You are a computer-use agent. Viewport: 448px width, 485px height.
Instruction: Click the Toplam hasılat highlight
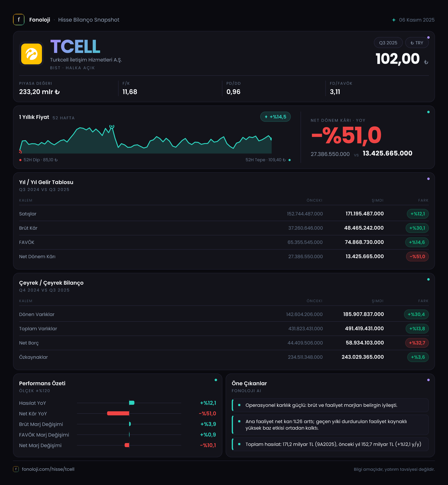[x=330, y=444]
